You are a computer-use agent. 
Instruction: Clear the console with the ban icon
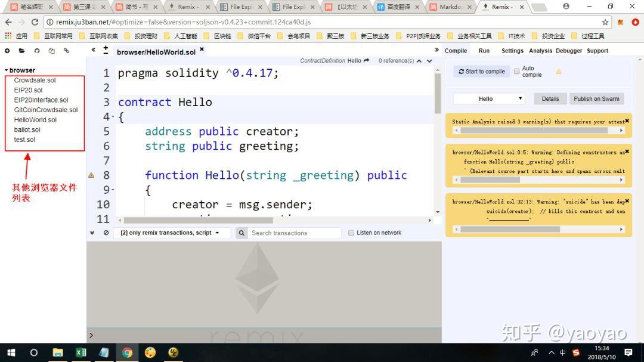106,233
